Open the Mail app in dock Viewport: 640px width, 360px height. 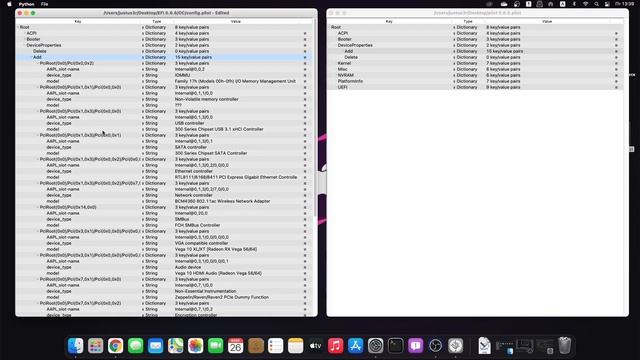coord(156,346)
